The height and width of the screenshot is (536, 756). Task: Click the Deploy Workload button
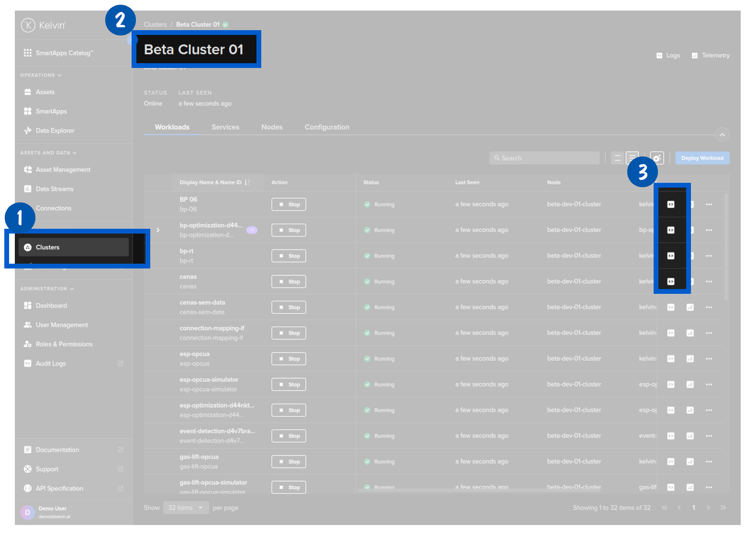pyautogui.click(x=702, y=158)
